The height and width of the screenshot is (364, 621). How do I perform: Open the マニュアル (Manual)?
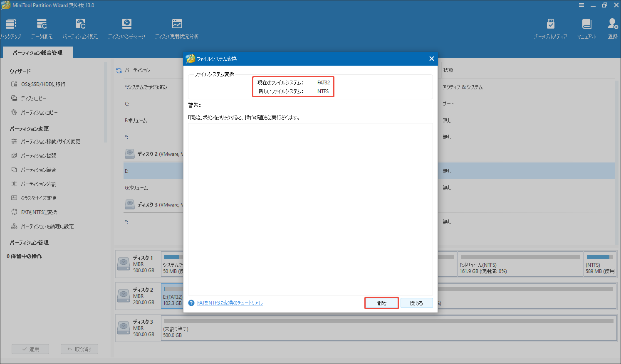click(586, 27)
